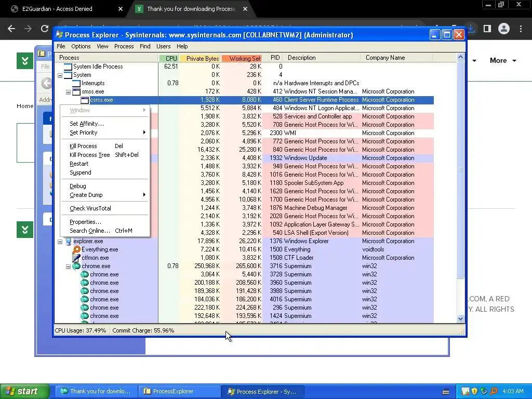
Task: Click the explorer.exe process icon
Action: (68, 241)
